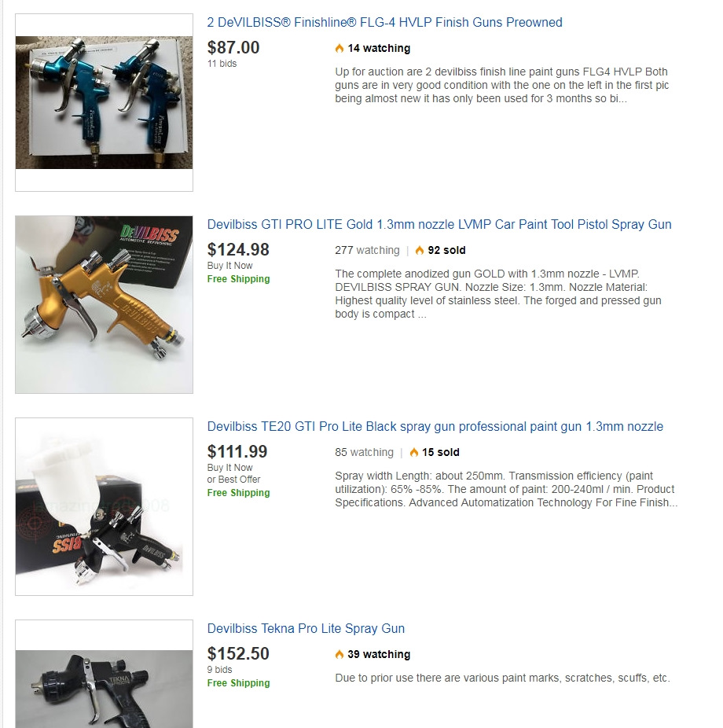Click the flame icon beside 92 sold
The height and width of the screenshot is (728, 723).
point(420,250)
